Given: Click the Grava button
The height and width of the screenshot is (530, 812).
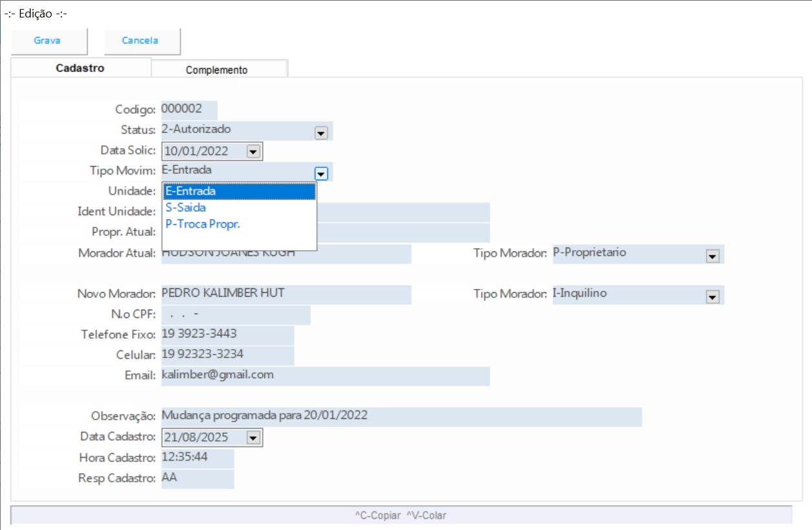Looking at the screenshot, I should [47, 41].
